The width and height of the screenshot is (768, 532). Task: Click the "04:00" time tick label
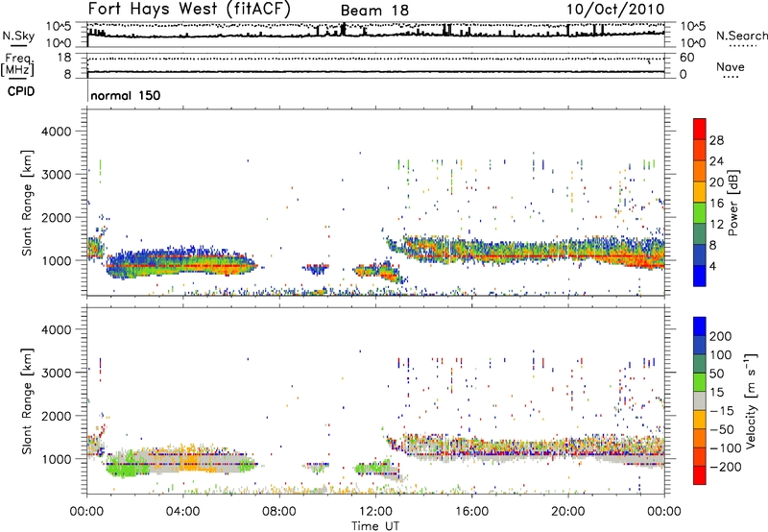pos(182,512)
